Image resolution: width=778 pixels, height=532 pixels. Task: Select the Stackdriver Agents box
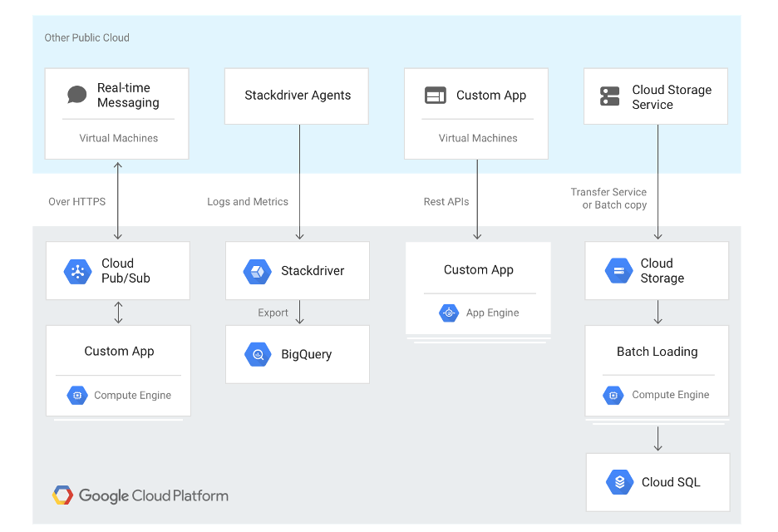[x=297, y=96]
